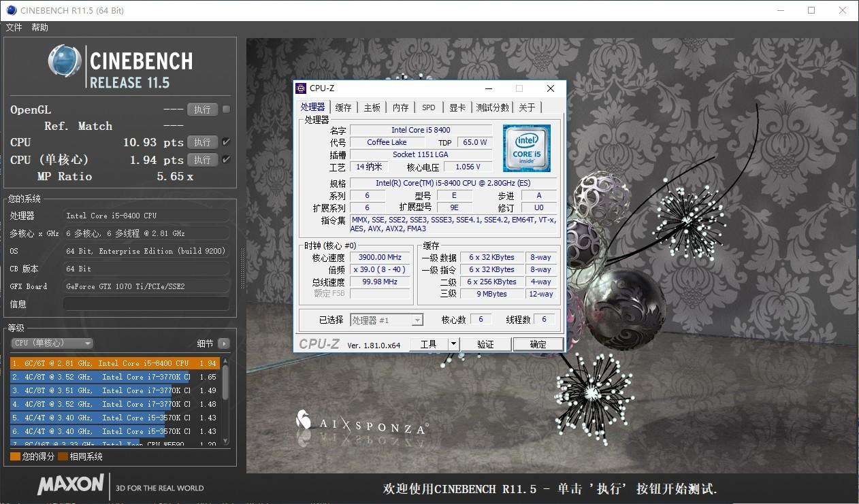Select ranking row 5 Core i5-3570K
Viewport: 859px width, 504px height.
pos(114,418)
